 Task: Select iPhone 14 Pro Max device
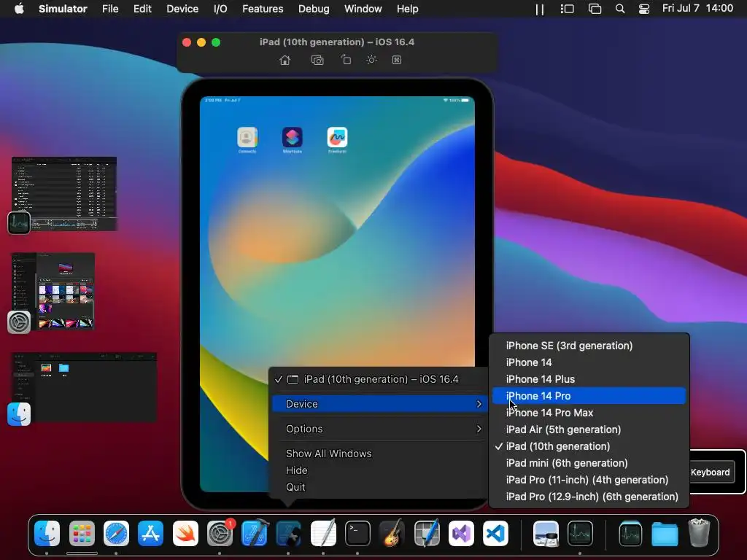(589, 413)
